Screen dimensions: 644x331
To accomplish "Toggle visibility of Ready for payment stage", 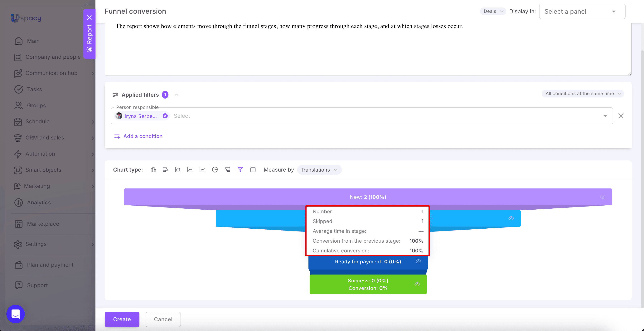I will (x=419, y=261).
